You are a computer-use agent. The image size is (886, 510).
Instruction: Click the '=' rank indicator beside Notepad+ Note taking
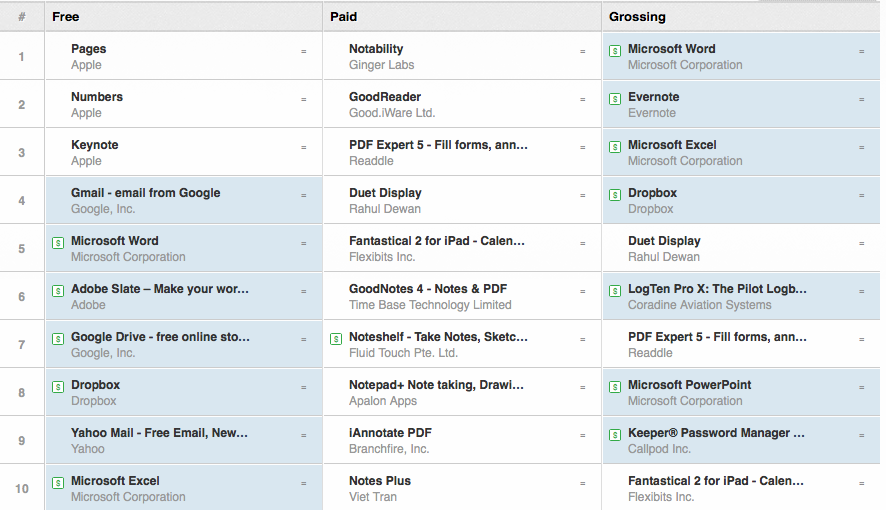coord(583,387)
